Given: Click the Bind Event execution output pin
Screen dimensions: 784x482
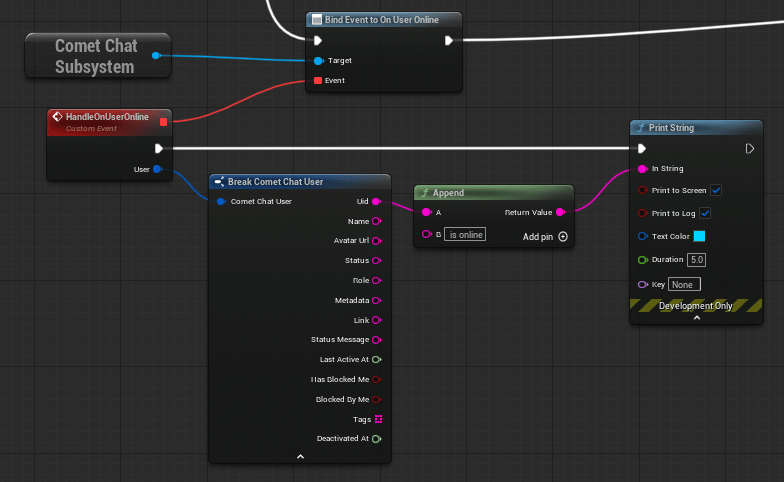Looking at the screenshot, I should coord(448,40).
